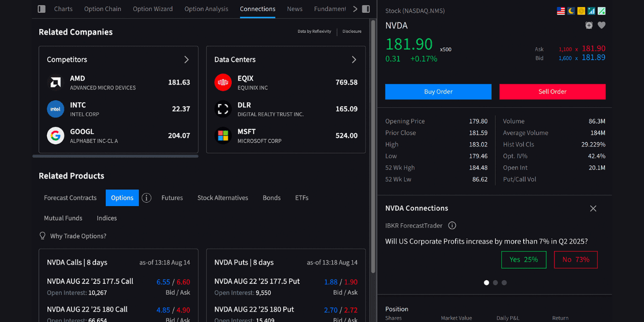Screen dimensions: 644x322
Task: Click the overnight moon icon
Action: (571, 11)
